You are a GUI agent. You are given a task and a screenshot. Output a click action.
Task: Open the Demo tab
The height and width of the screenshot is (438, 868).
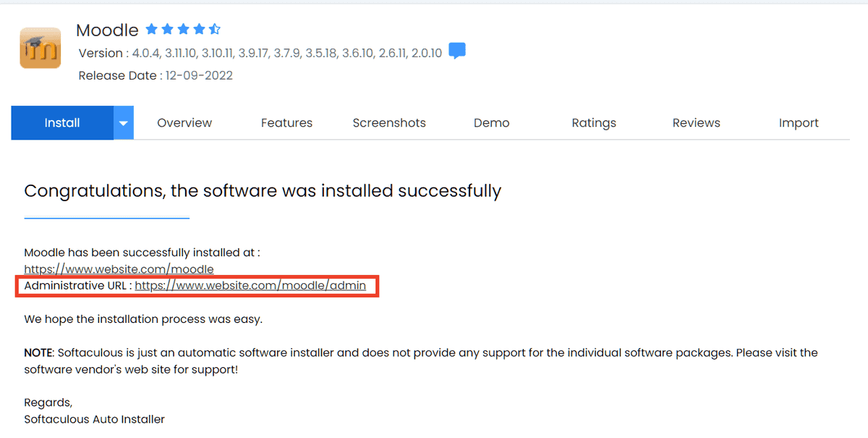492,123
